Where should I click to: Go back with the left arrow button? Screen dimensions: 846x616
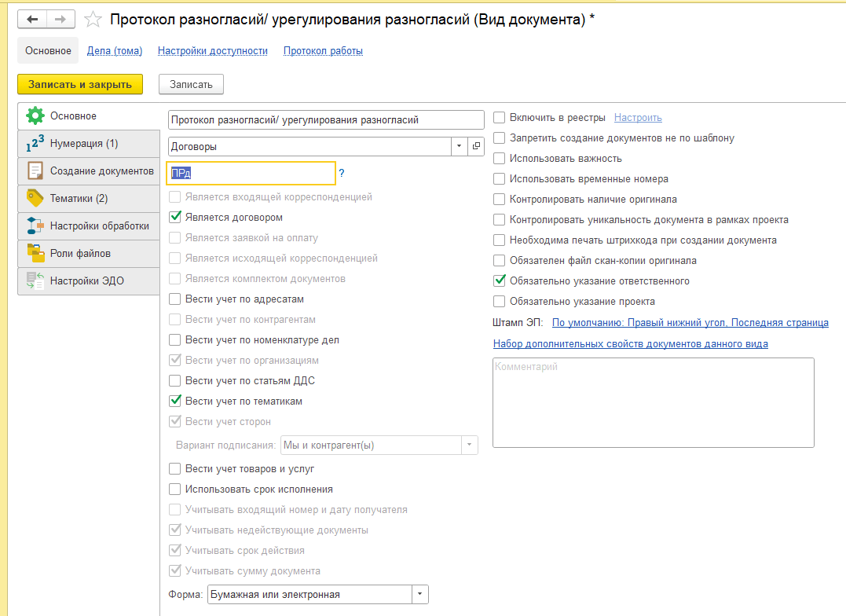point(32,20)
